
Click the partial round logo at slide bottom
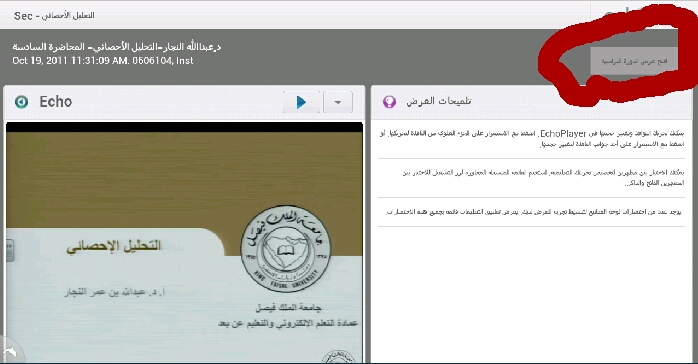tap(338, 356)
